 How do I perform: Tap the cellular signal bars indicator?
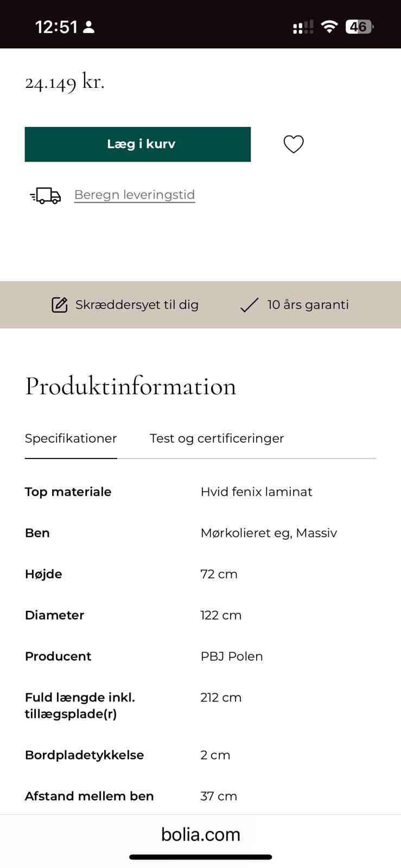pyautogui.click(x=302, y=26)
